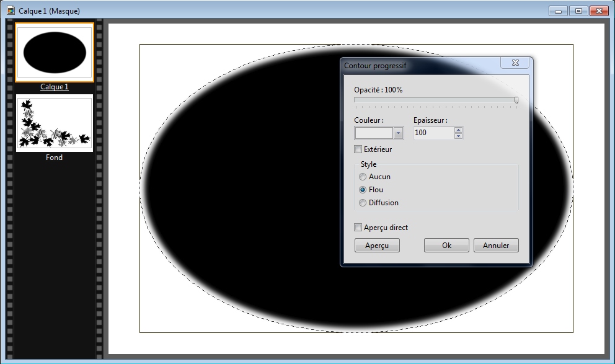This screenshot has width=615, height=364.
Task: Confirm with the Ok button
Action: [x=446, y=245]
